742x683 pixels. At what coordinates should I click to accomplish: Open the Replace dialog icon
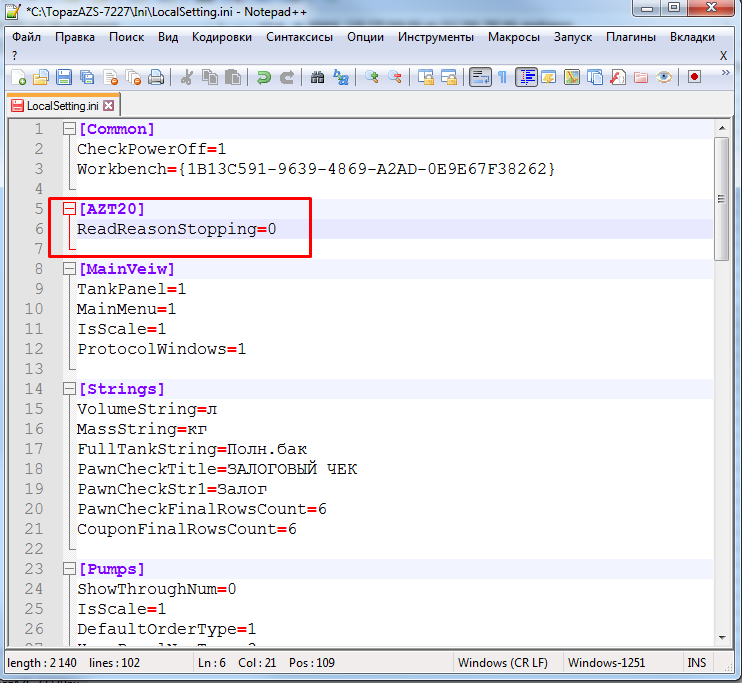pyautogui.click(x=341, y=77)
